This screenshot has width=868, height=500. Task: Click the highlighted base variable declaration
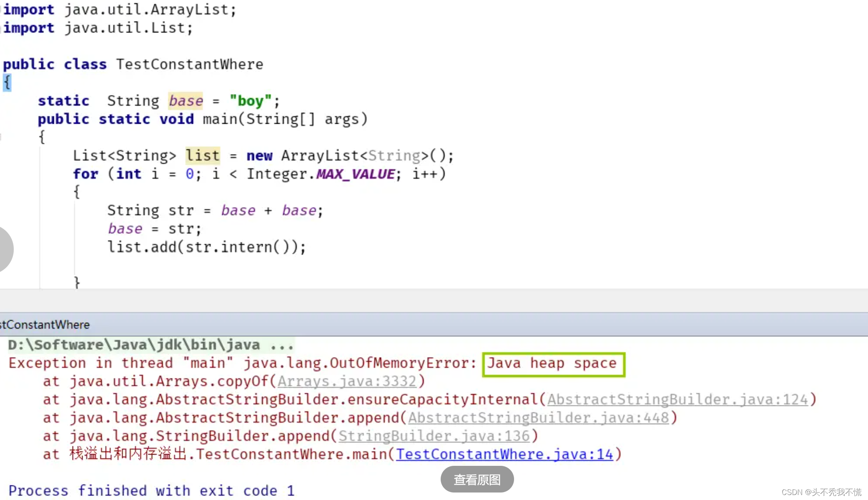coord(186,101)
